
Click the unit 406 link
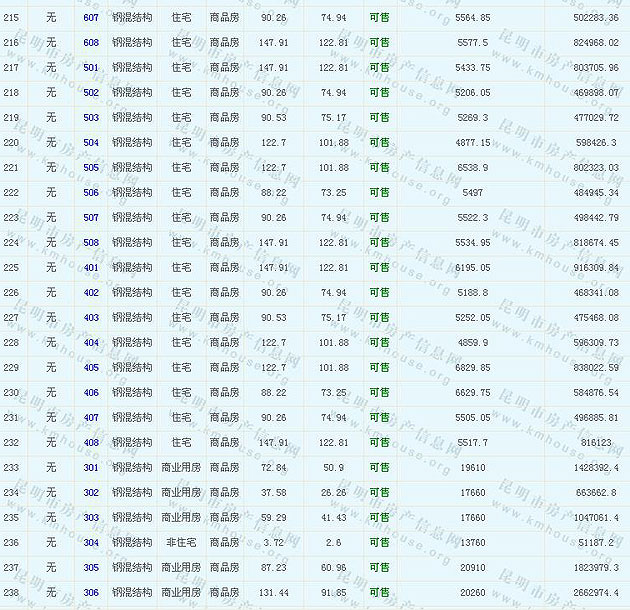[91, 393]
